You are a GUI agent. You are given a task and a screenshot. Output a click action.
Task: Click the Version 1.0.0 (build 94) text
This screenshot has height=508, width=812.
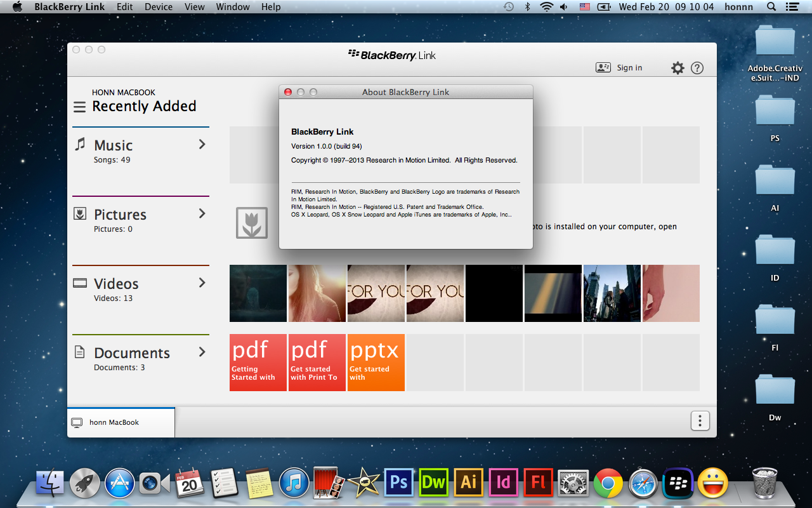tap(327, 146)
